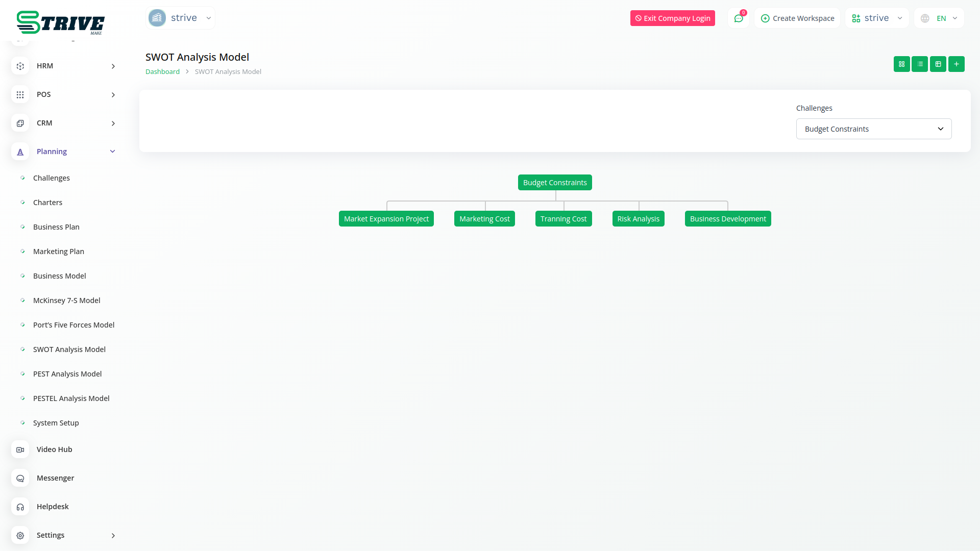The width and height of the screenshot is (980, 551).
Task: Click the Messenger sidebar icon
Action: [20, 478]
